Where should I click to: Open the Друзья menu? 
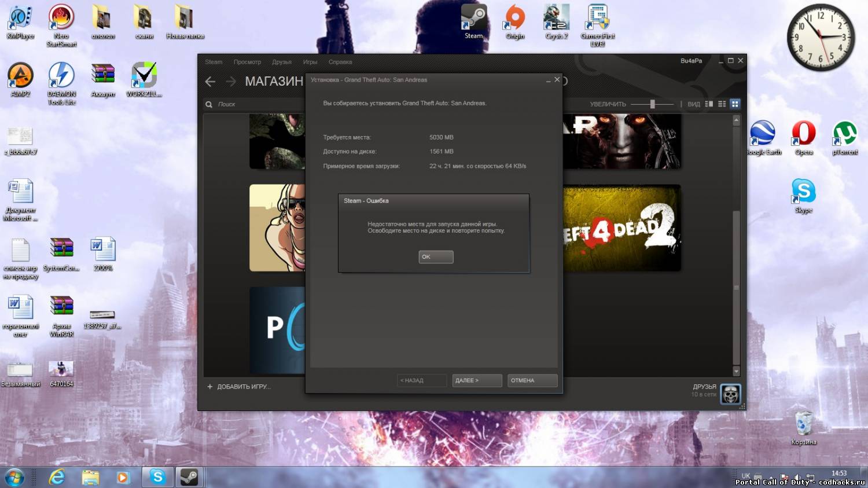point(282,62)
